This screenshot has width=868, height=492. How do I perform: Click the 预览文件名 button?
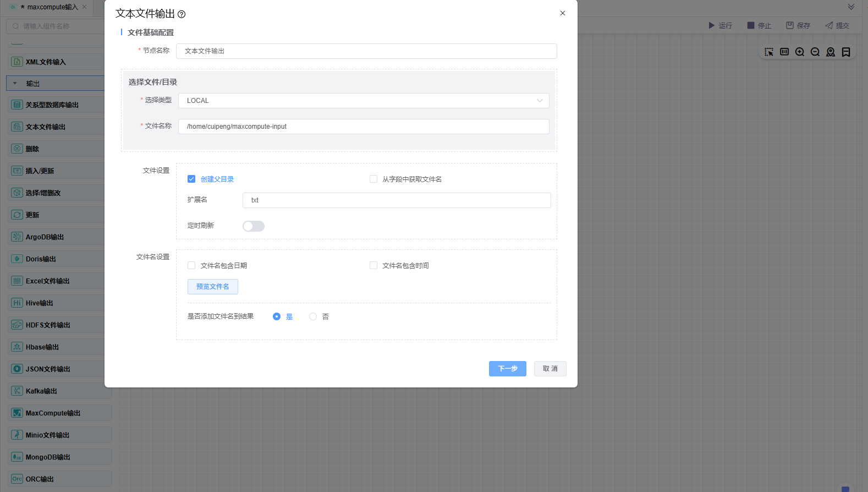click(x=213, y=287)
